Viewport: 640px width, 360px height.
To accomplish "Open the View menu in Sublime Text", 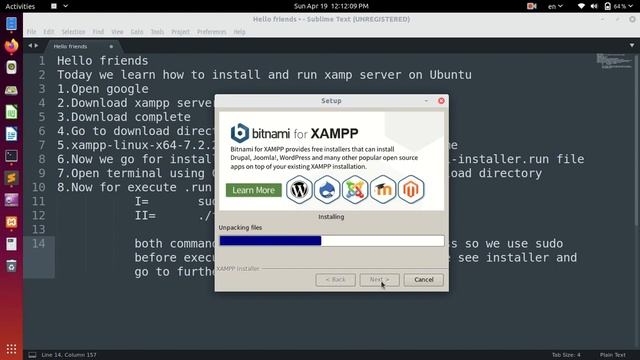I will pyautogui.click(x=118, y=32).
